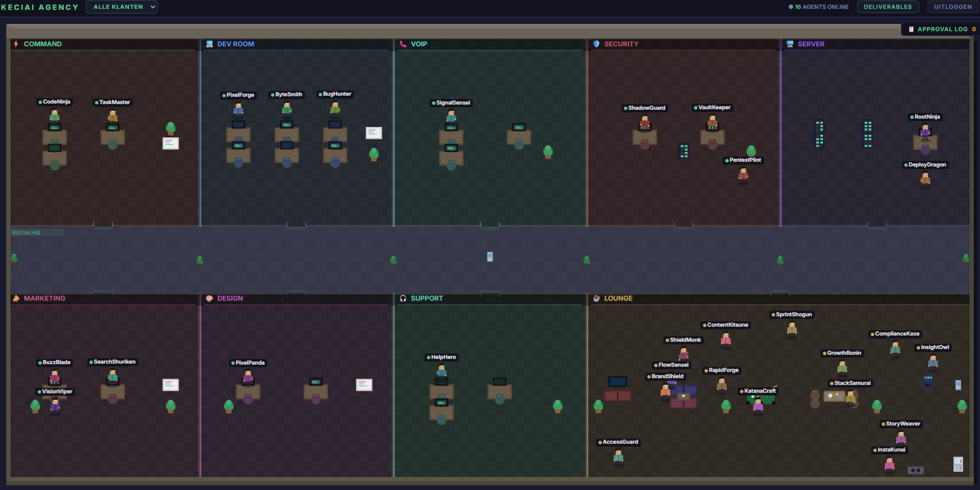
Task: Click the water cooler in hallway
Action: pos(490,256)
